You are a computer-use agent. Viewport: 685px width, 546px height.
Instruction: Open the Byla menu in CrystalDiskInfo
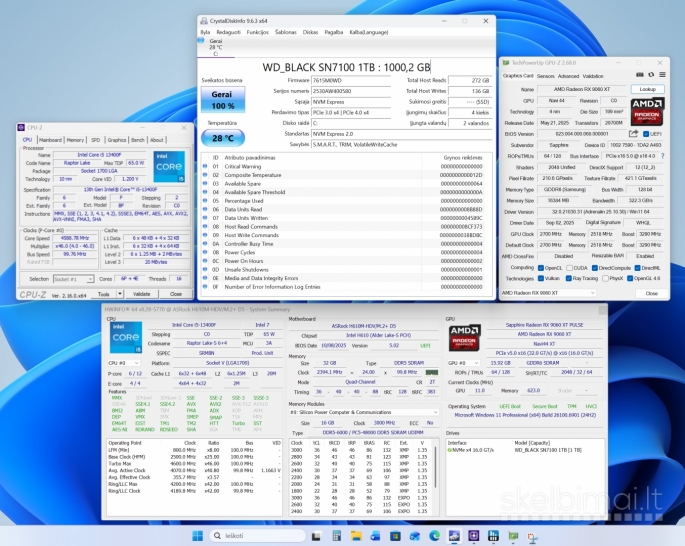coord(205,32)
